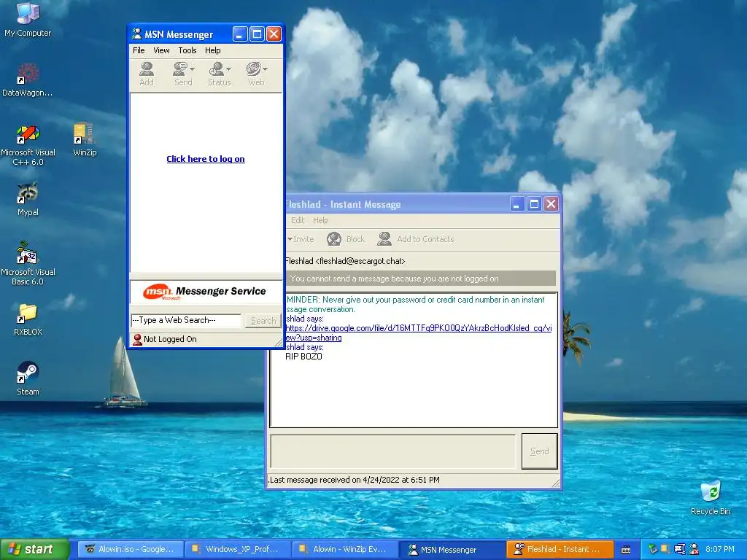The width and height of the screenshot is (747, 560).
Task: Click the 'Last message received' status text
Action: point(354,480)
